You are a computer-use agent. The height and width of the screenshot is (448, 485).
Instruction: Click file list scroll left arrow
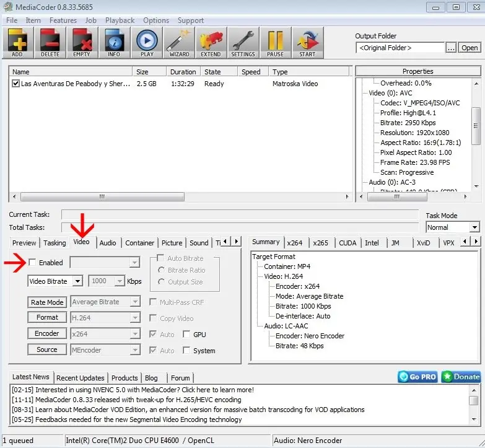point(14,196)
